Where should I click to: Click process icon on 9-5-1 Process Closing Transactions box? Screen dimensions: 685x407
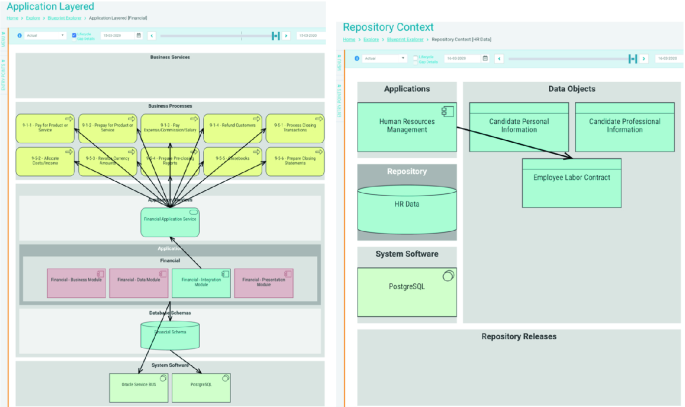pos(319,119)
